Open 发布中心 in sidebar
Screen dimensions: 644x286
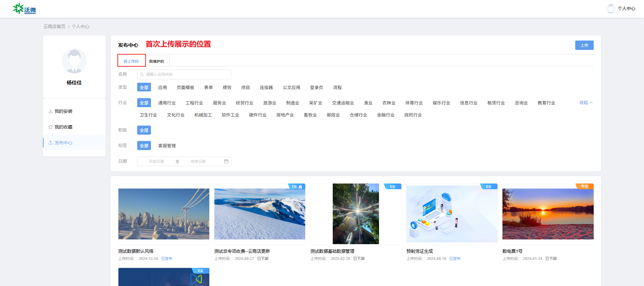(x=74, y=143)
